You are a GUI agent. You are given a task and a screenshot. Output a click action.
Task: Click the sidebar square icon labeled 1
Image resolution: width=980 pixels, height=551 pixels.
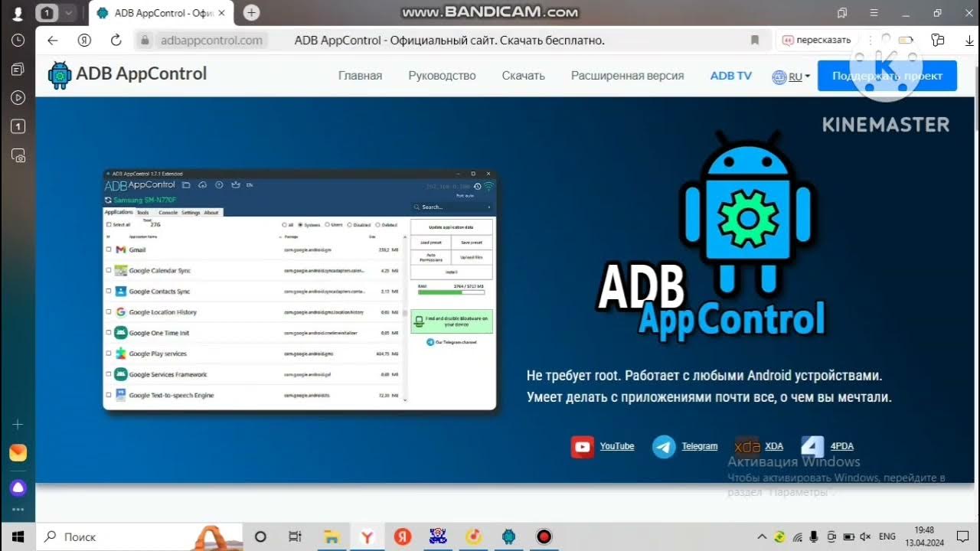coord(18,127)
